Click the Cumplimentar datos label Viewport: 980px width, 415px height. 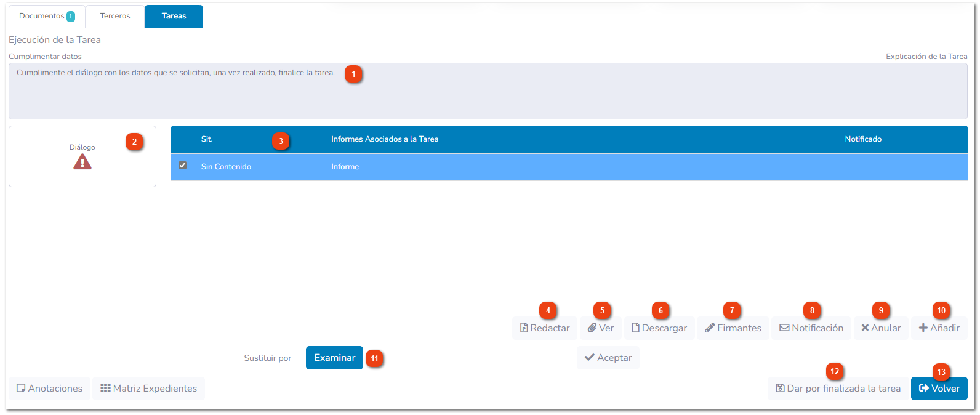[x=45, y=57]
